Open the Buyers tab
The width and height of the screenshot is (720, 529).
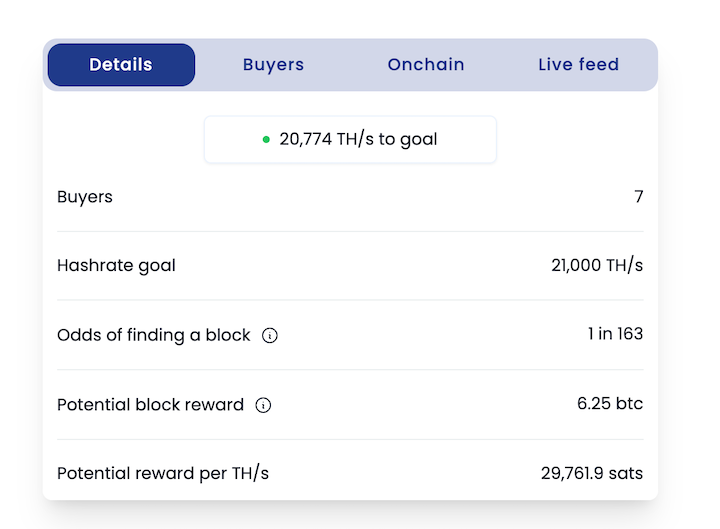point(273,65)
